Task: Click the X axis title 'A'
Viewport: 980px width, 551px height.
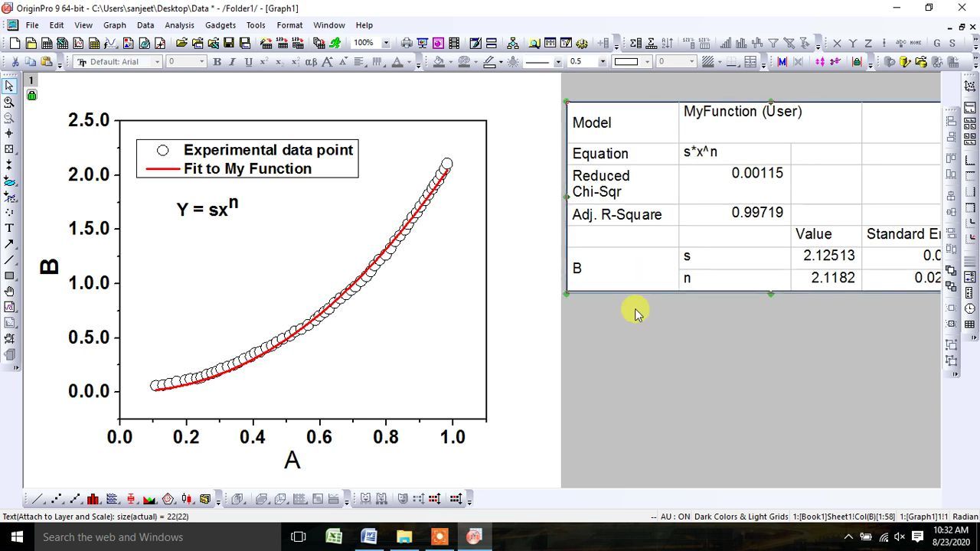Action: coord(292,459)
